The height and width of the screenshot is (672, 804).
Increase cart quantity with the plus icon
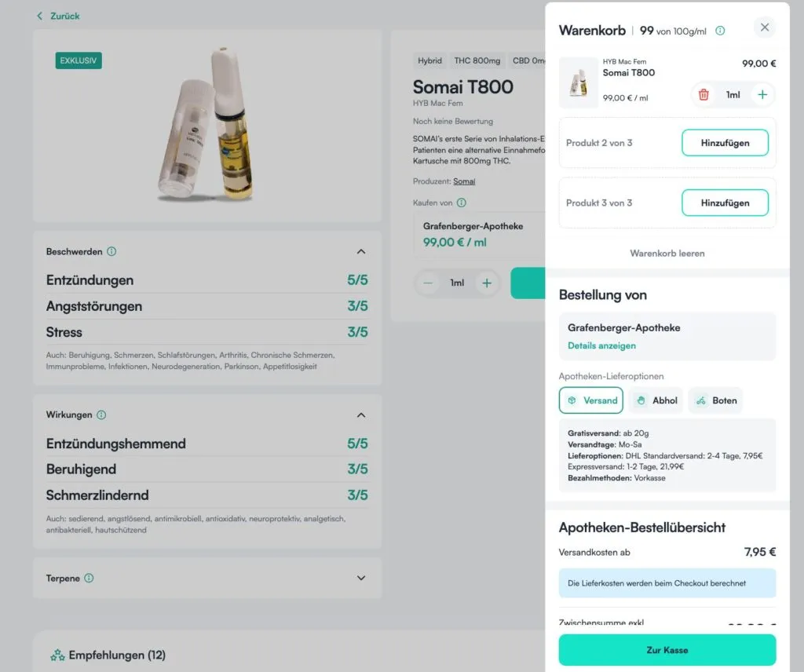click(x=762, y=94)
